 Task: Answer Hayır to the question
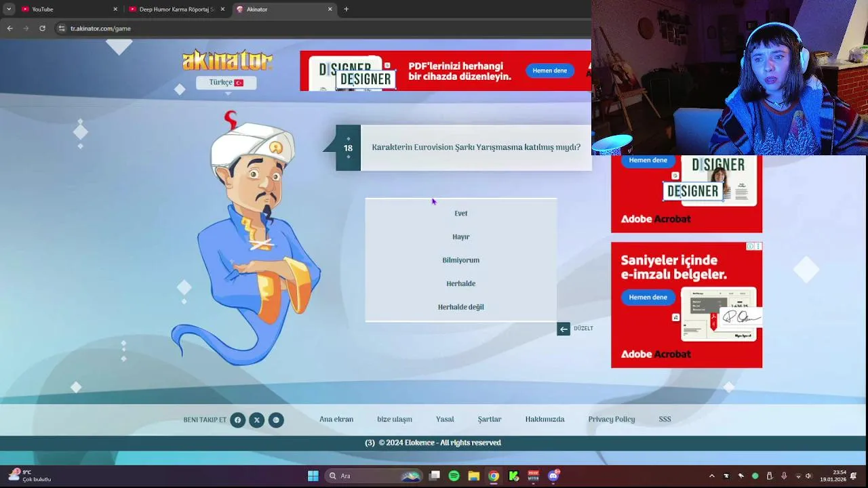click(460, 237)
